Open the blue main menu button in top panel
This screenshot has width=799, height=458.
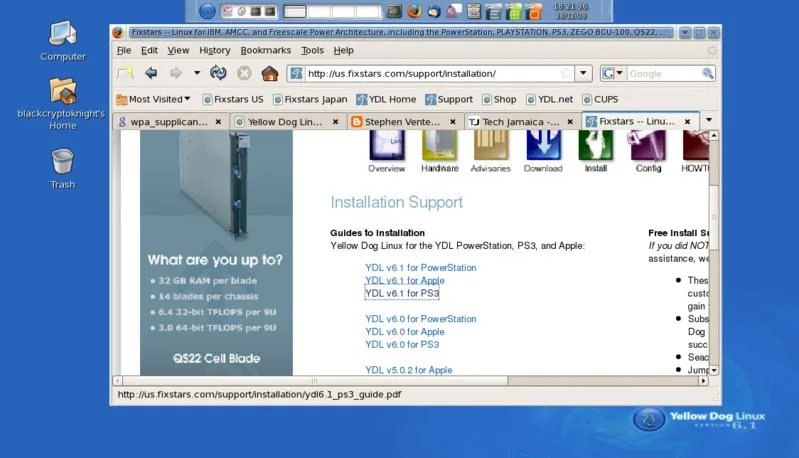tap(207, 11)
